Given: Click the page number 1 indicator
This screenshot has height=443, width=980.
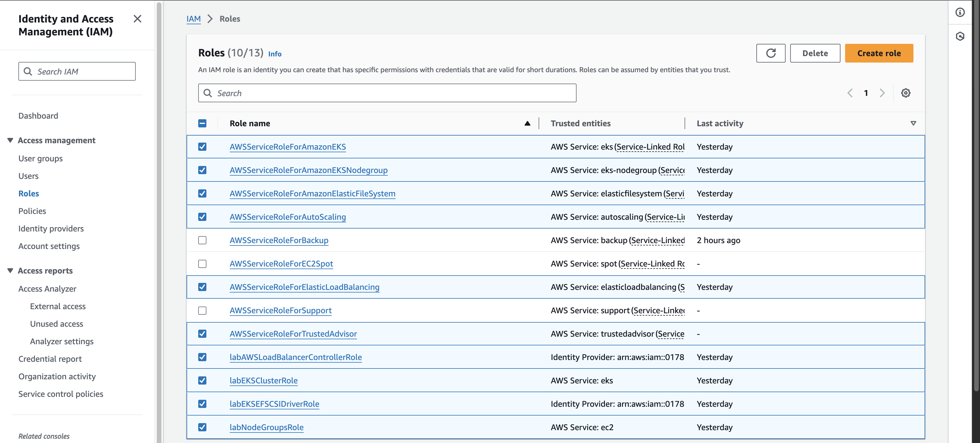Looking at the screenshot, I should [866, 93].
